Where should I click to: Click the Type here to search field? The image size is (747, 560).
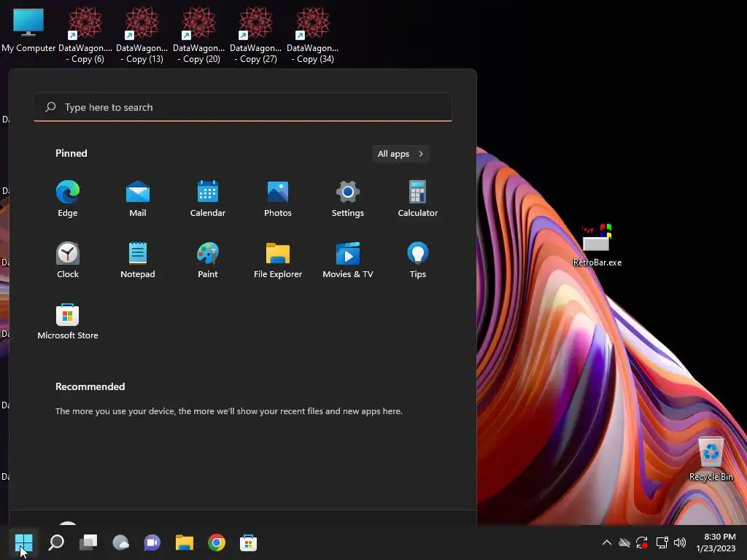pos(243,107)
